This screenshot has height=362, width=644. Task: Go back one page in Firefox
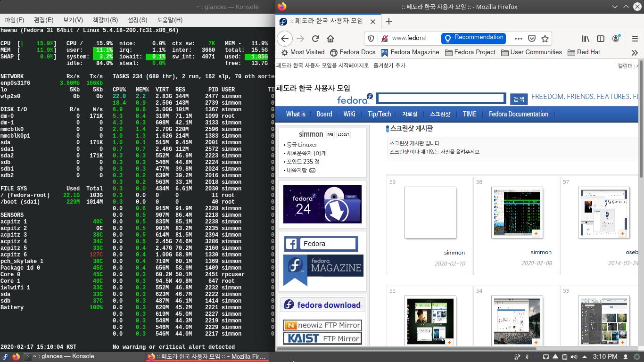pyautogui.click(x=285, y=39)
